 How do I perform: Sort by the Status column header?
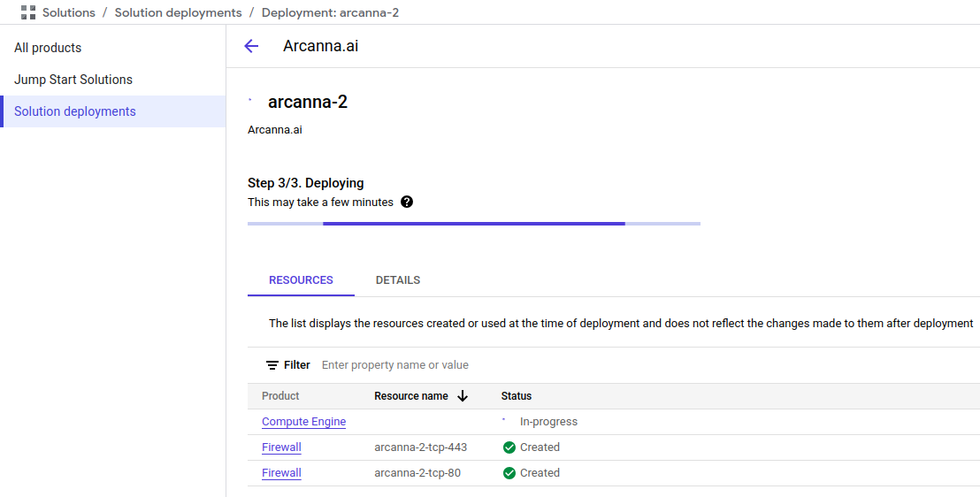tap(517, 395)
